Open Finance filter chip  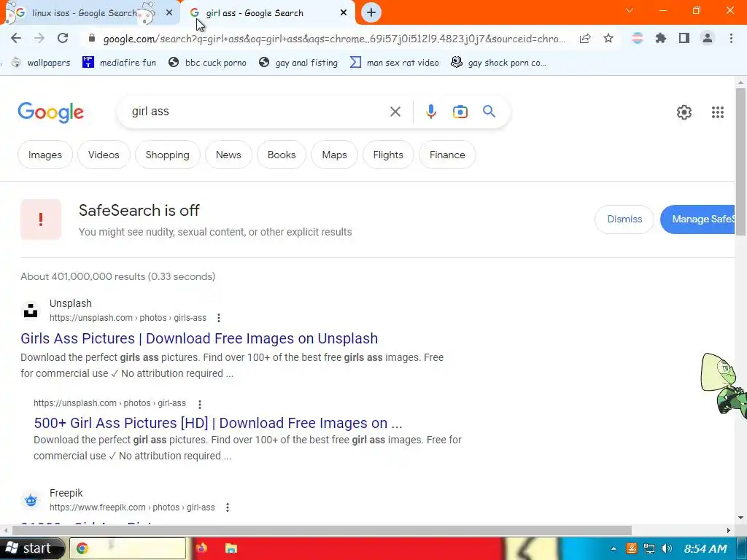click(x=447, y=155)
